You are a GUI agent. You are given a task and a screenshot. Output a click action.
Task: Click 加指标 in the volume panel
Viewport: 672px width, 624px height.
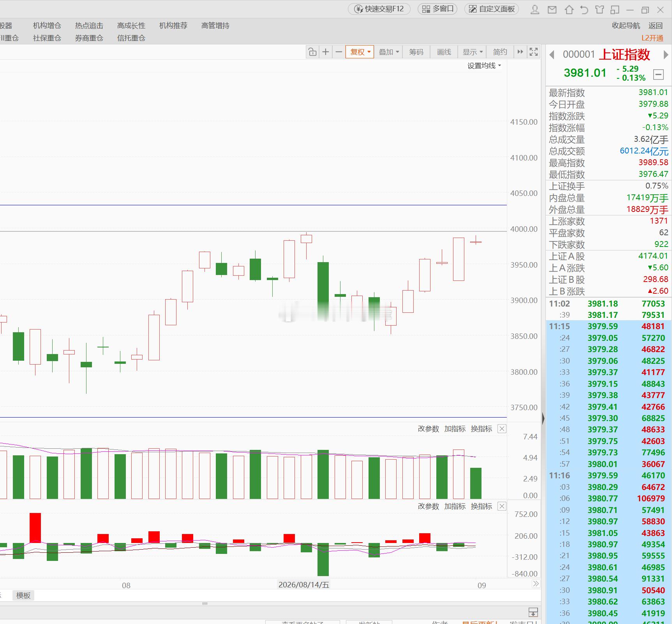coord(455,429)
